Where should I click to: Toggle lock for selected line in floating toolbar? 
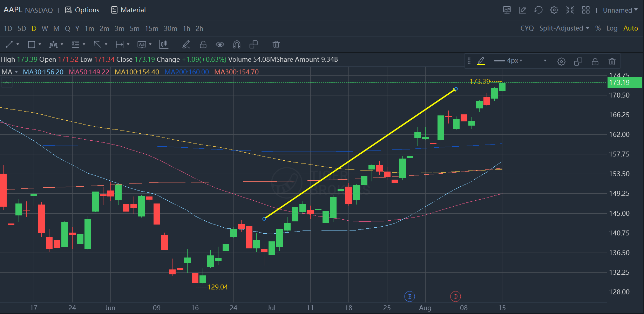(595, 61)
